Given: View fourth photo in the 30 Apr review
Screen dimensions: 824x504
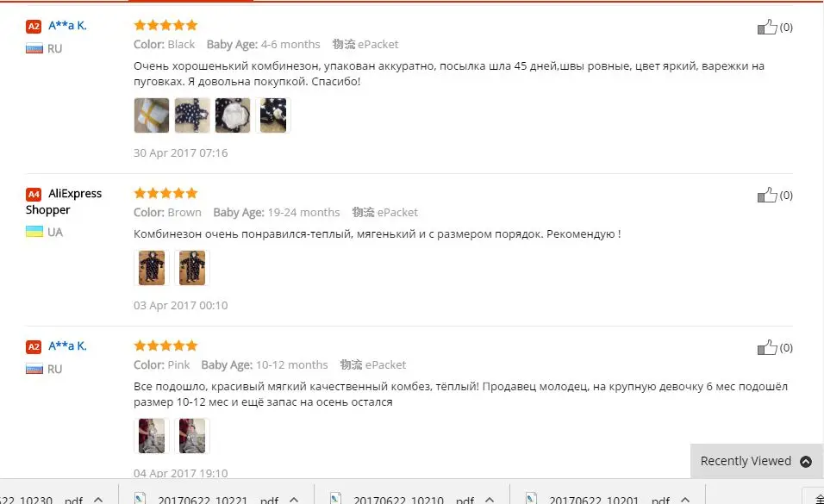Looking at the screenshot, I should click(273, 115).
